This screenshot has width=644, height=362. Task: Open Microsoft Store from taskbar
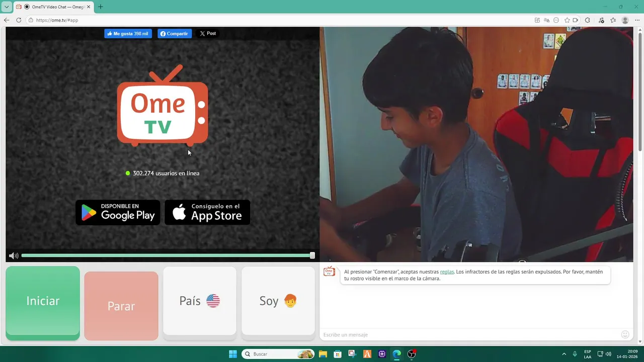(338, 354)
